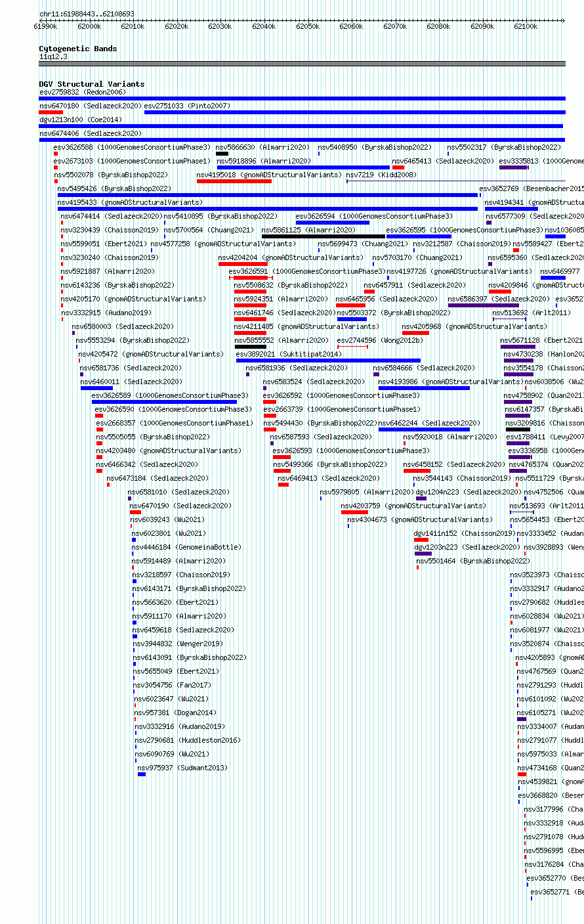Open dgv1411n152 (Chaisson2019) label
This screenshot has height=924, width=584.
click(x=465, y=533)
